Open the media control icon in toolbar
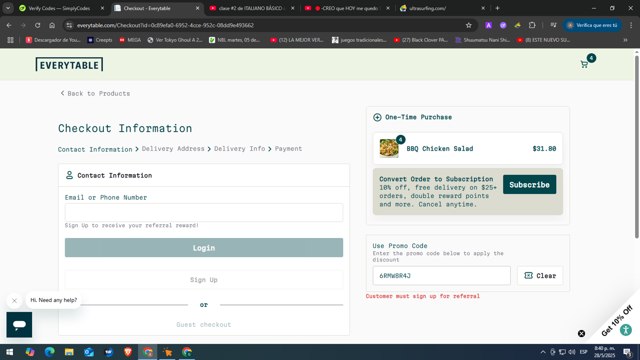 (x=553, y=25)
